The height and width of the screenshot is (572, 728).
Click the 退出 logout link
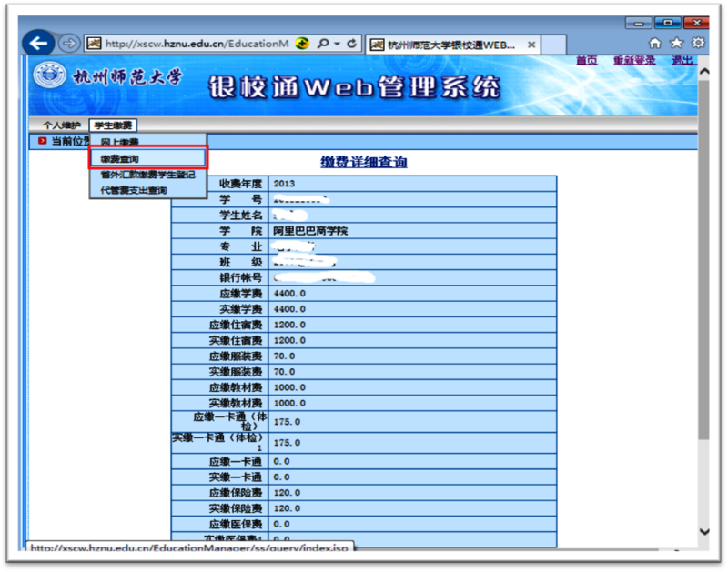[x=682, y=60]
